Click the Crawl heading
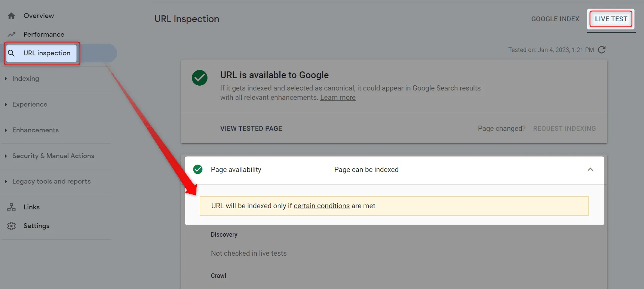Image resolution: width=644 pixels, height=289 pixels. pyautogui.click(x=218, y=276)
